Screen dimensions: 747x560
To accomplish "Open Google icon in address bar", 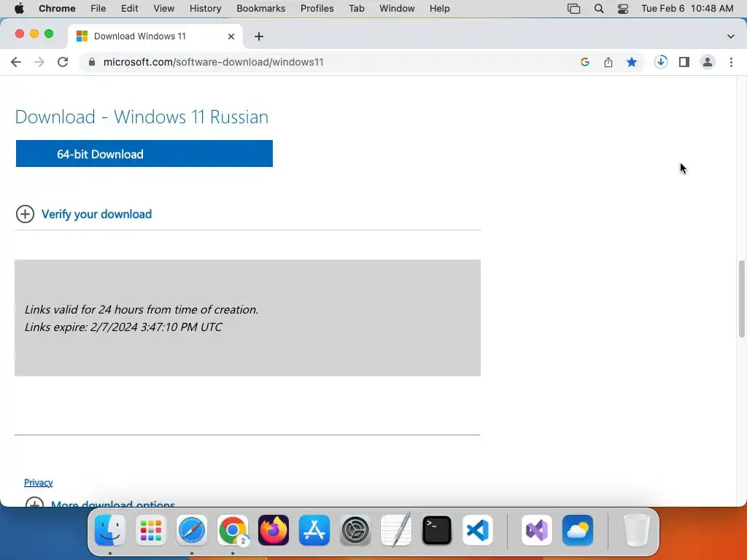I will coord(585,62).
